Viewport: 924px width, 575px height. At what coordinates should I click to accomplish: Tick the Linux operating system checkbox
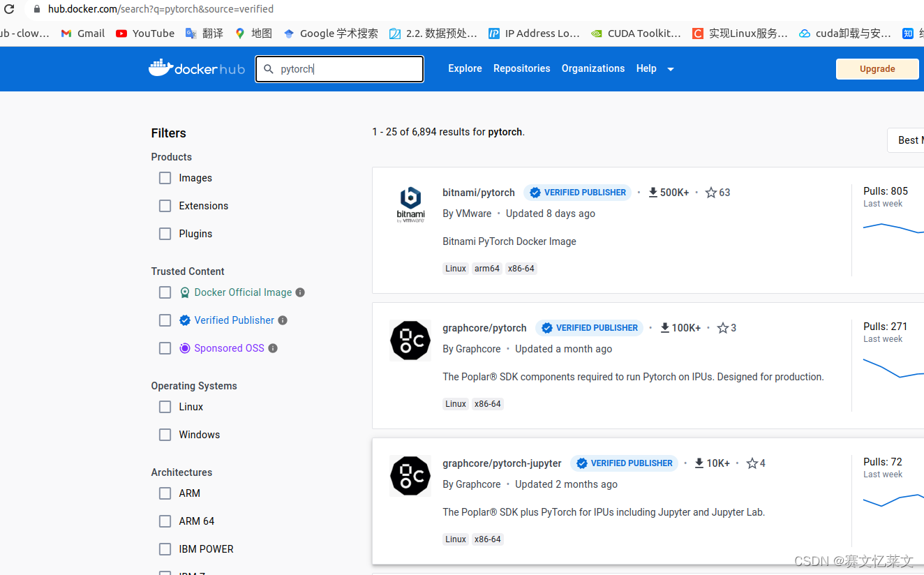pos(165,407)
